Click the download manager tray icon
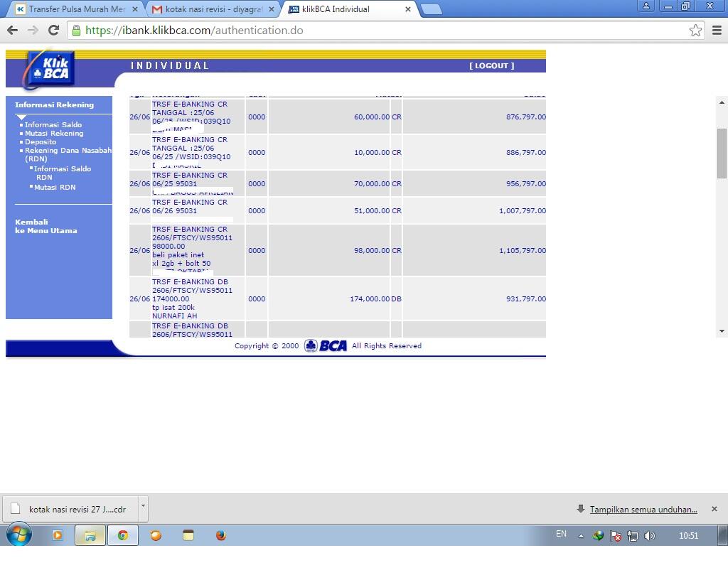Viewport: 728px width, 575px height. tap(598, 536)
